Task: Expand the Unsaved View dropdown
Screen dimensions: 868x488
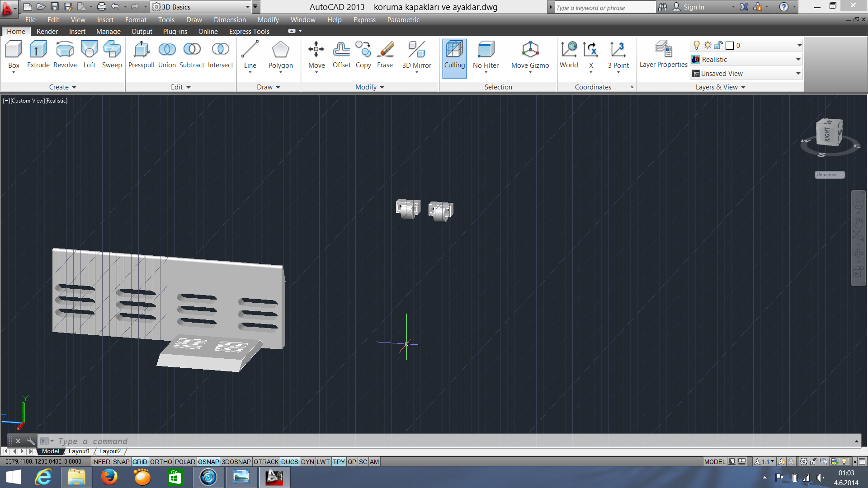Action: click(x=798, y=74)
